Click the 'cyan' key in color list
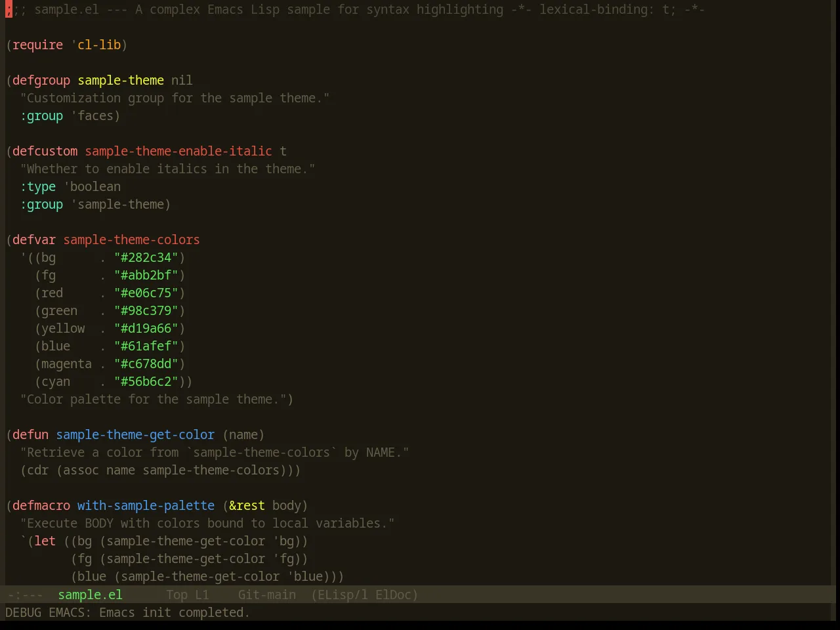Image resolution: width=840 pixels, height=630 pixels. click(56, 381)
